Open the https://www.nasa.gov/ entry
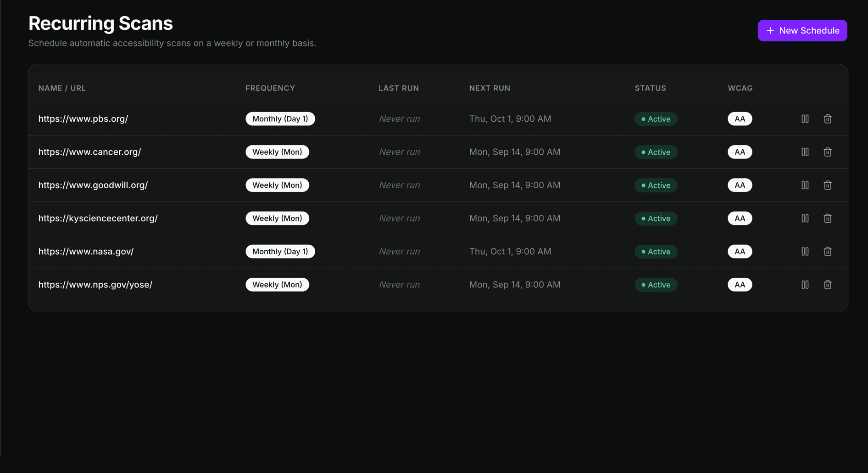Image resolution: width=868 pixels, height=473 pixels. click(x=86, y=251)
